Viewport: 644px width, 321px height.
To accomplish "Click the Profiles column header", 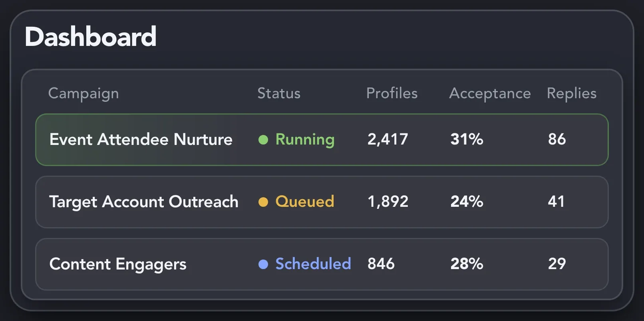I will click(392, 93).
